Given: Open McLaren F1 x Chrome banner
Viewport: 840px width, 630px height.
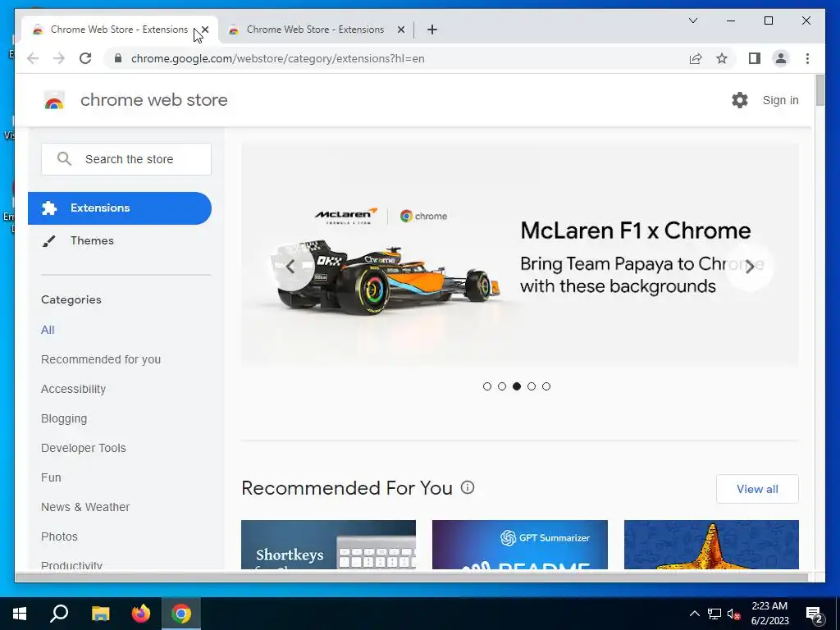Looking at the screenshot, I should pos(519,255).
